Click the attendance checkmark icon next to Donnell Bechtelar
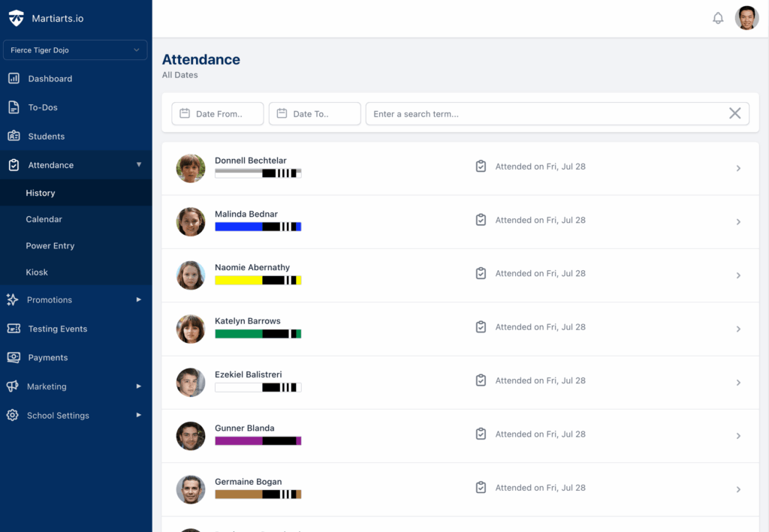The width and height of the screenshot is (769, 532). click(481, 166)
